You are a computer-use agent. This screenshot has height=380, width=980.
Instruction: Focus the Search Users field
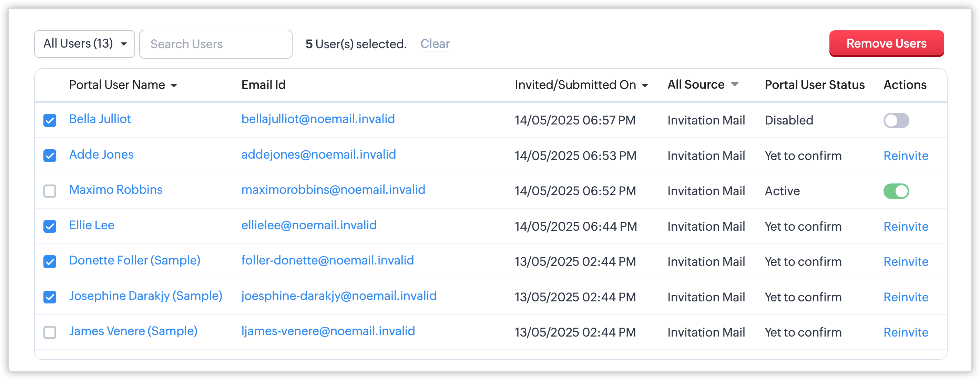(x=216, y=44)
